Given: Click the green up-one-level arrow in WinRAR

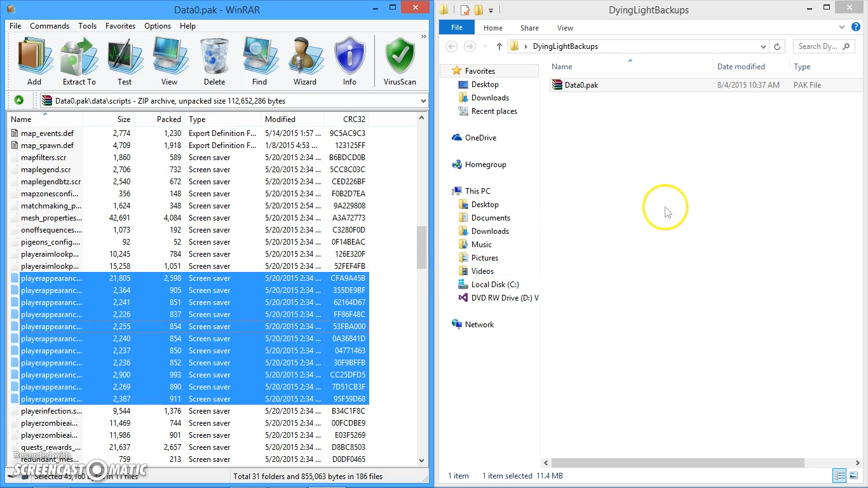Looking at the screenshot, I should click(x=19, y=100).
